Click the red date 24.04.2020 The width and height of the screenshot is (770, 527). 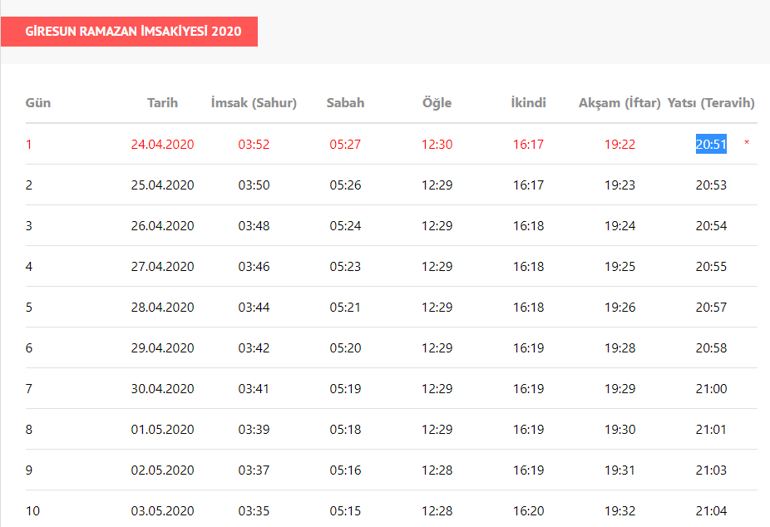162,144
